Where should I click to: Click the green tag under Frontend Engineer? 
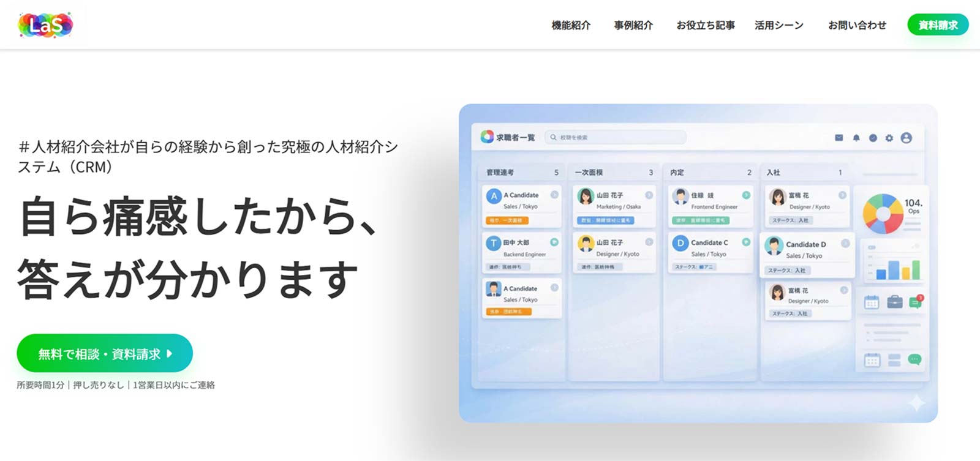[701, 220]
